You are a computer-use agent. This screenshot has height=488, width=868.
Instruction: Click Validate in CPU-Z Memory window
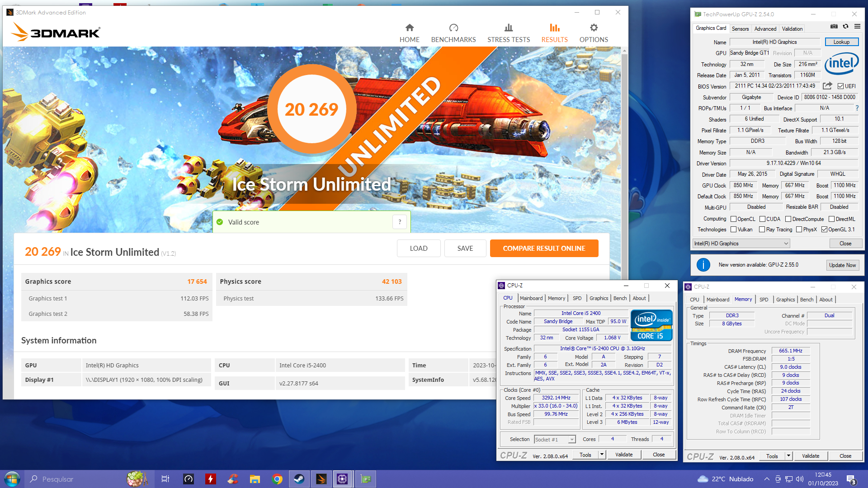click(811, 456)
